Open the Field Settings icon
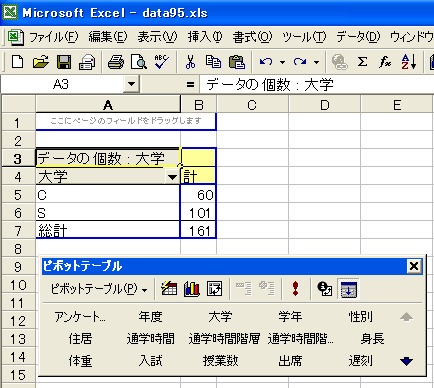 325,289
